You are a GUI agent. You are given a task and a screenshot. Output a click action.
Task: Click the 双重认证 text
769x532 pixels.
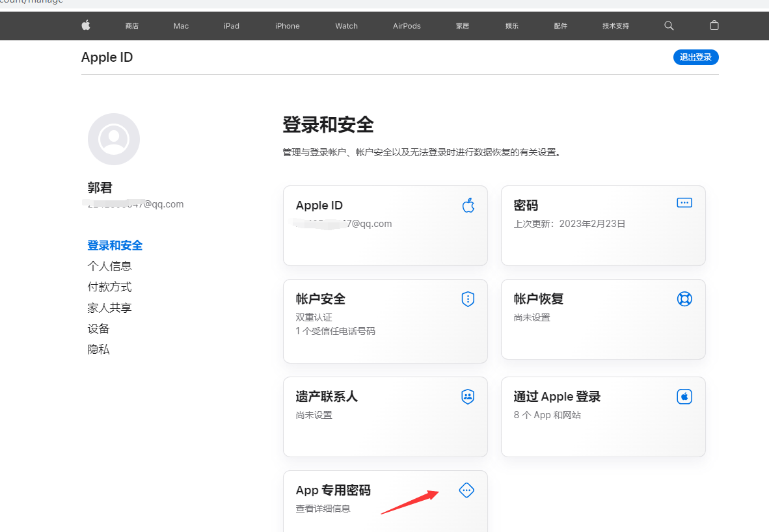click(314, 317)
